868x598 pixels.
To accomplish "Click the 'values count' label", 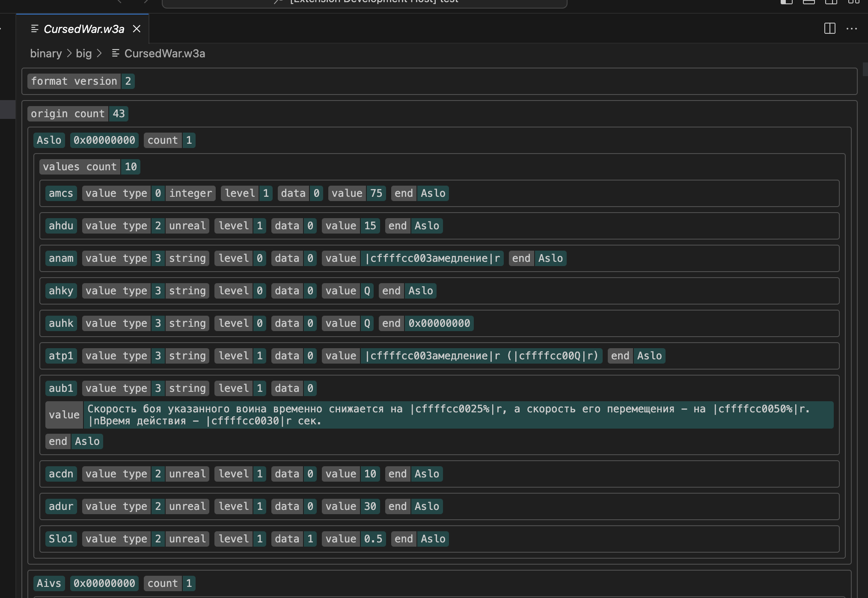I will click(x=80, y=167).
